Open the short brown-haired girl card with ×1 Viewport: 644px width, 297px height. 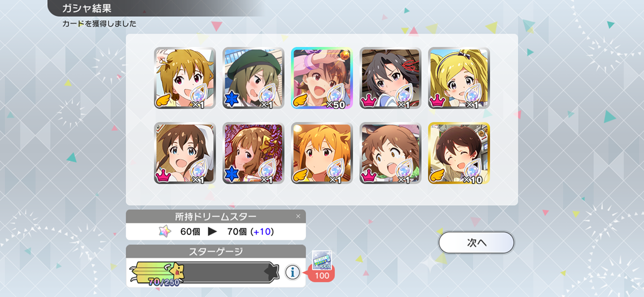click(x=391, y=153)
